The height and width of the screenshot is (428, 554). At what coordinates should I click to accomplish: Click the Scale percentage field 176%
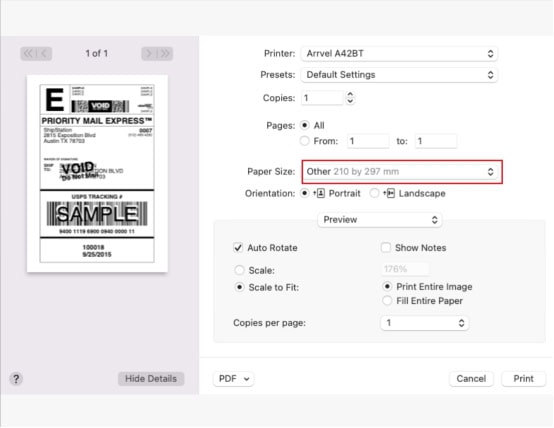click(405, 269)
